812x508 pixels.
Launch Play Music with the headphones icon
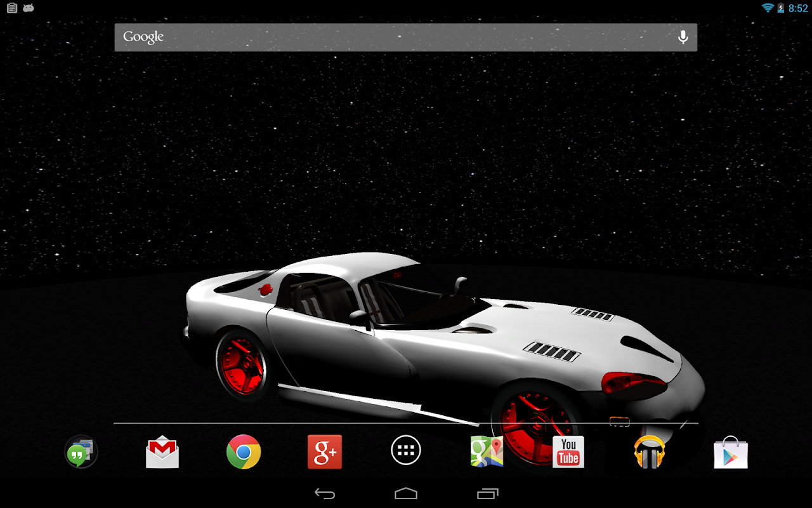(x=649, y=451)
